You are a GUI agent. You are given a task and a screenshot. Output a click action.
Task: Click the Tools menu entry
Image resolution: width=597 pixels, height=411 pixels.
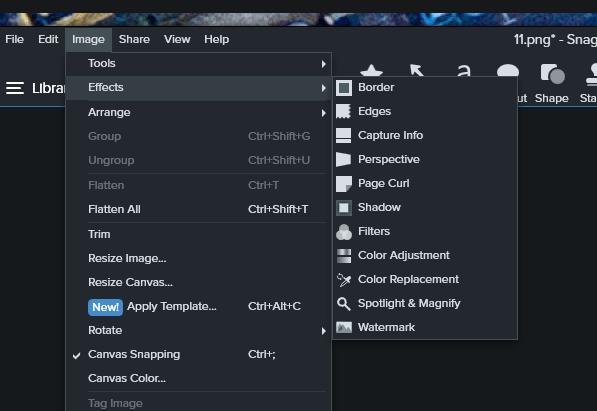pos(198,63)
